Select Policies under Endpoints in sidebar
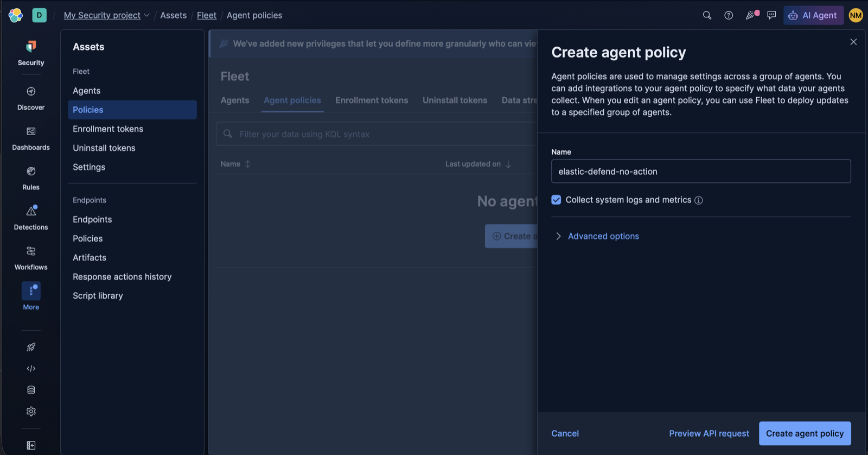868x455 pixels. [x=88, y=238]
